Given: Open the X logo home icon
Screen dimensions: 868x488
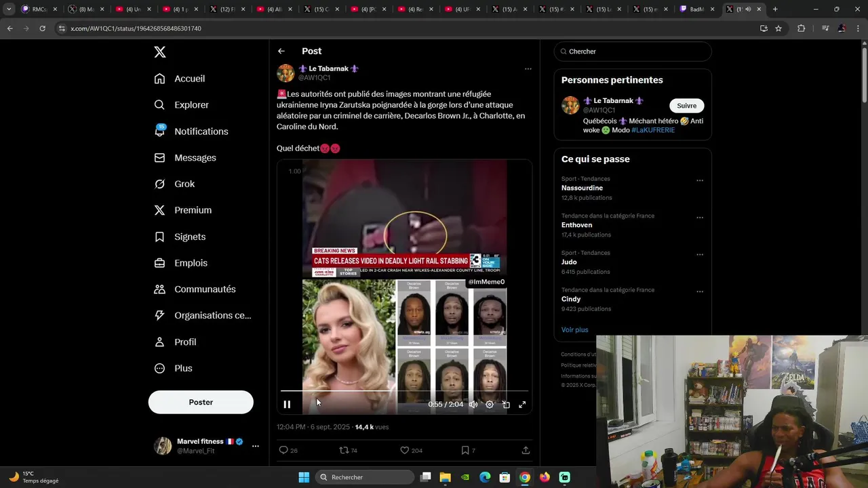Looking at the screenshot, I should (x=159, y=52).
